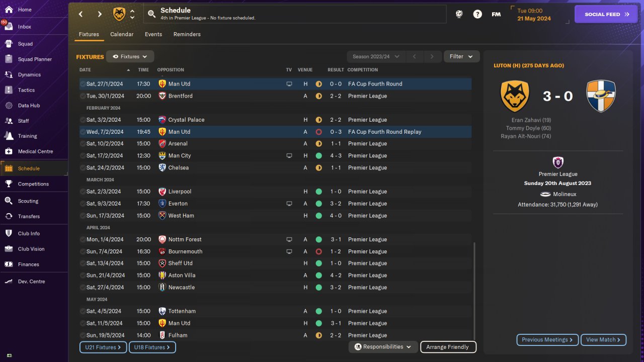
Task: Click the search magnifier icon
Action: [x=151, y=14]
